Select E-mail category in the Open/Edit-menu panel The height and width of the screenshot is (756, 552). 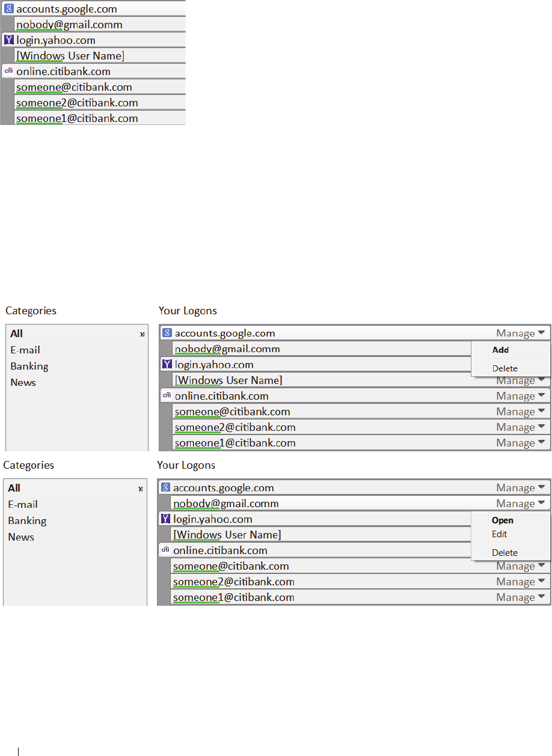23,504
